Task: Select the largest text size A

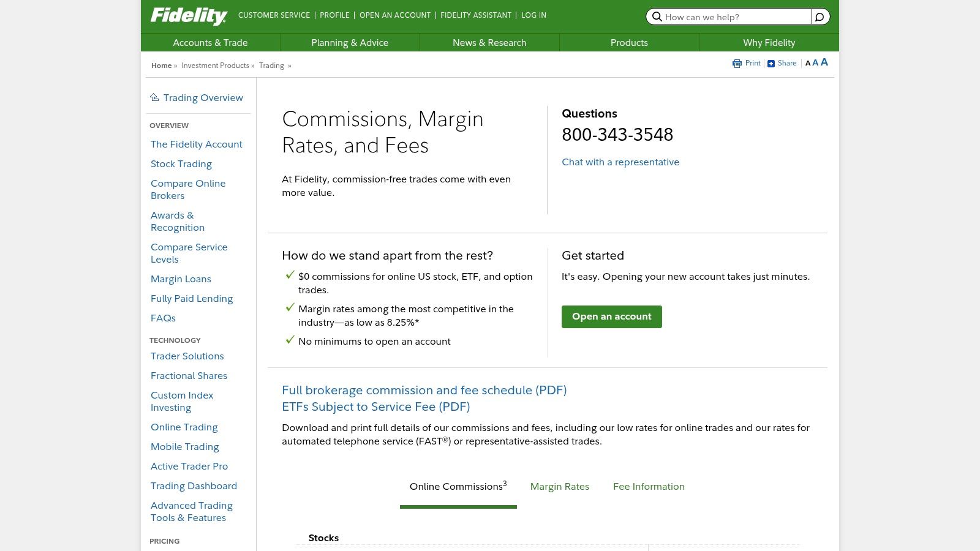Action: click(824, 62)
